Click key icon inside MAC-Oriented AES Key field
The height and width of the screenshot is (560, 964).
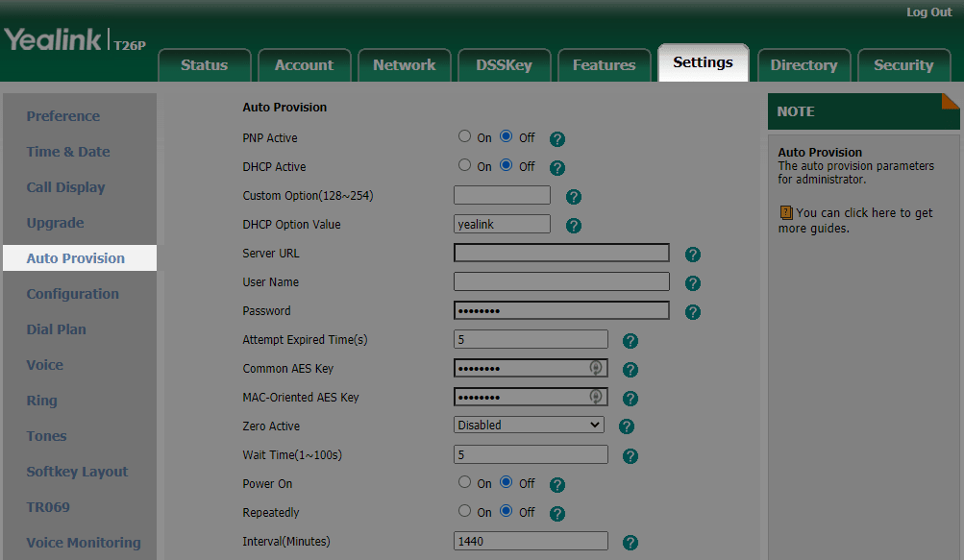[x=595, y=397]
